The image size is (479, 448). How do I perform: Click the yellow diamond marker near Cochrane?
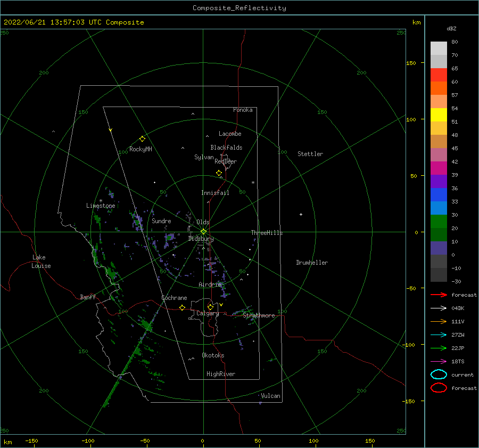coord(183,308)
